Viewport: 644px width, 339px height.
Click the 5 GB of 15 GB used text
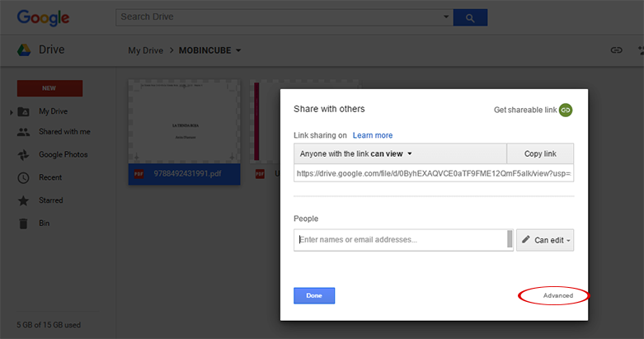(49, 325)
